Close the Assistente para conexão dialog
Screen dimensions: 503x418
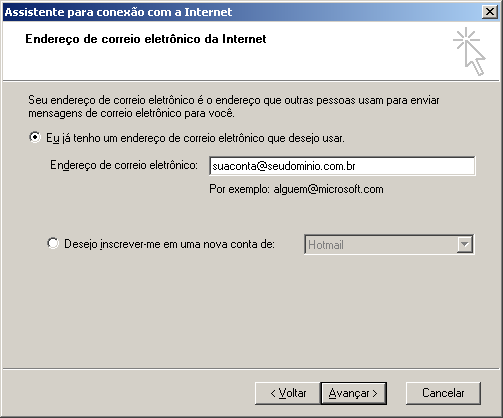[x=490, y=12]
